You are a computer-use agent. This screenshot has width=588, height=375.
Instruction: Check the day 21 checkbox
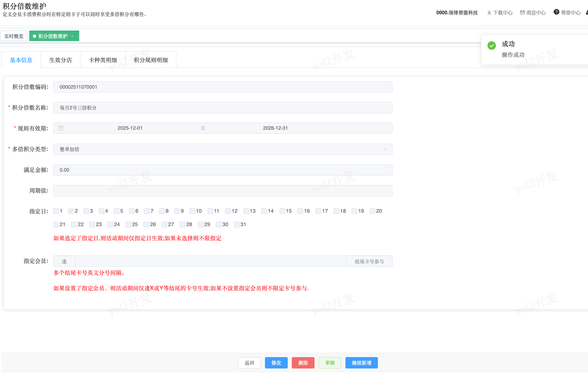56,225
